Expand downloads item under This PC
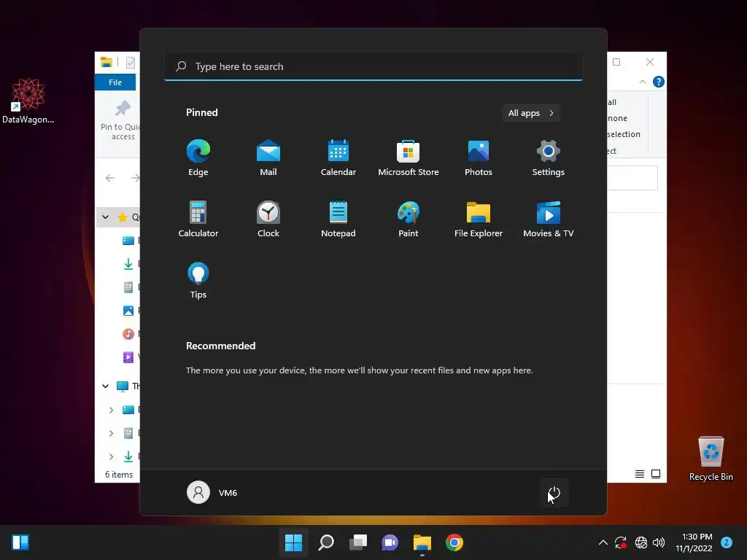Screen dimensions: 747x560 [x=111, y=456]
